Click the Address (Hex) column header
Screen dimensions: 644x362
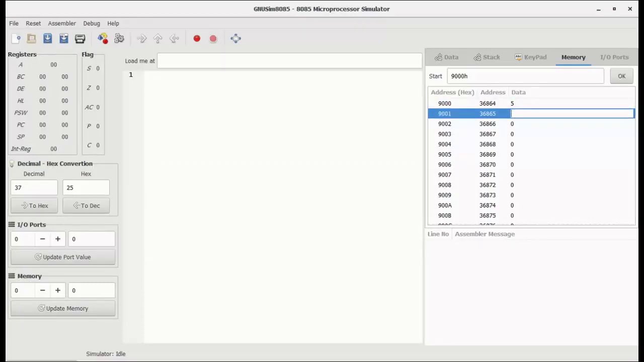[x=452, y=93]
